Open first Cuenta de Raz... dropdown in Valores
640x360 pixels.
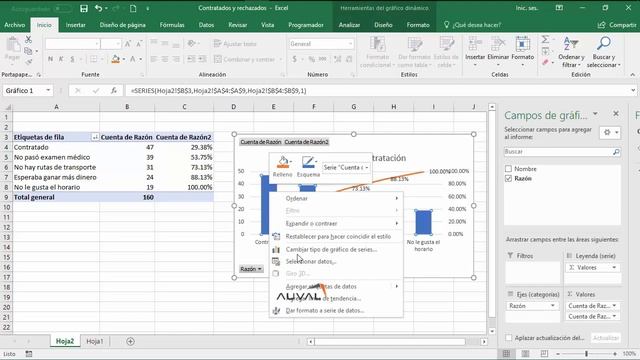(614, 306)
